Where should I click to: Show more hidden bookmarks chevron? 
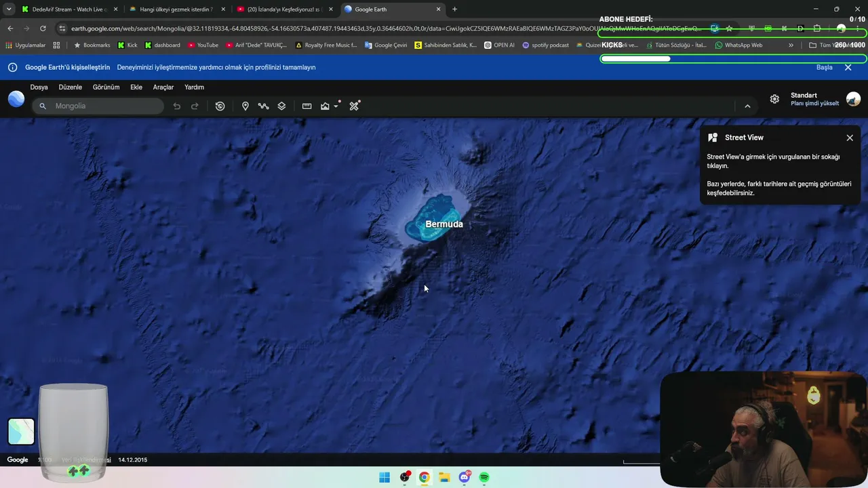(x=791, y=45)
